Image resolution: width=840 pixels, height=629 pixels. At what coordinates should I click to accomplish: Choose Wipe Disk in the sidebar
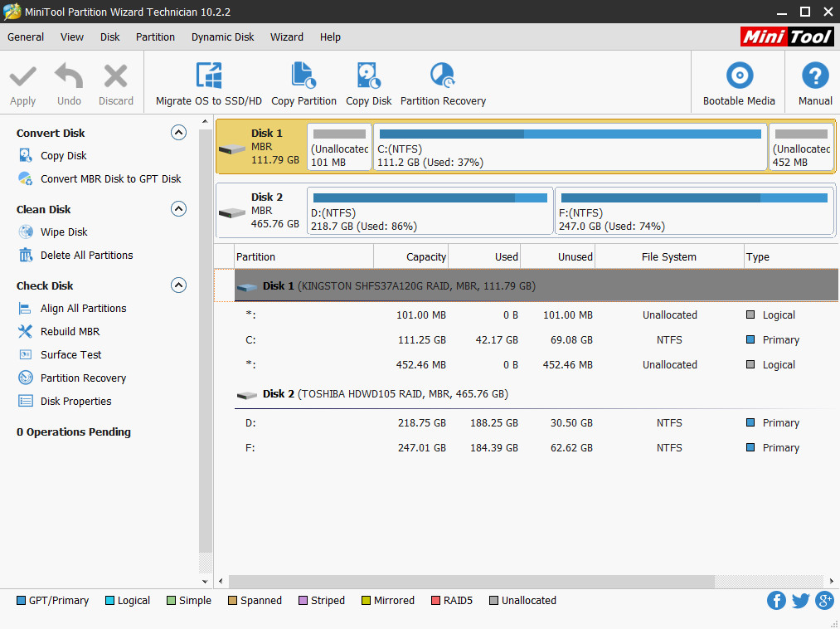[64, 232]
